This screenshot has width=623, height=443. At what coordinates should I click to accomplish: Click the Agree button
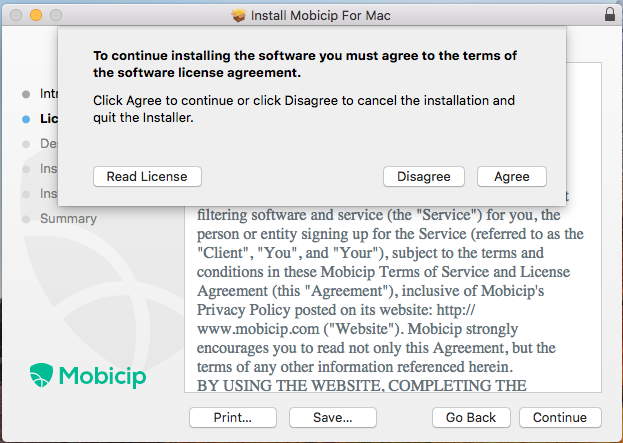point(512,176)
